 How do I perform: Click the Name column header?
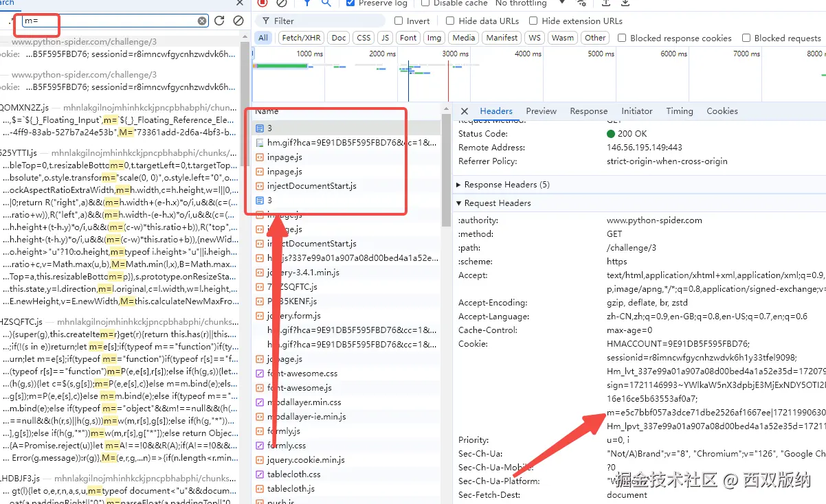[x=267, y=111]
